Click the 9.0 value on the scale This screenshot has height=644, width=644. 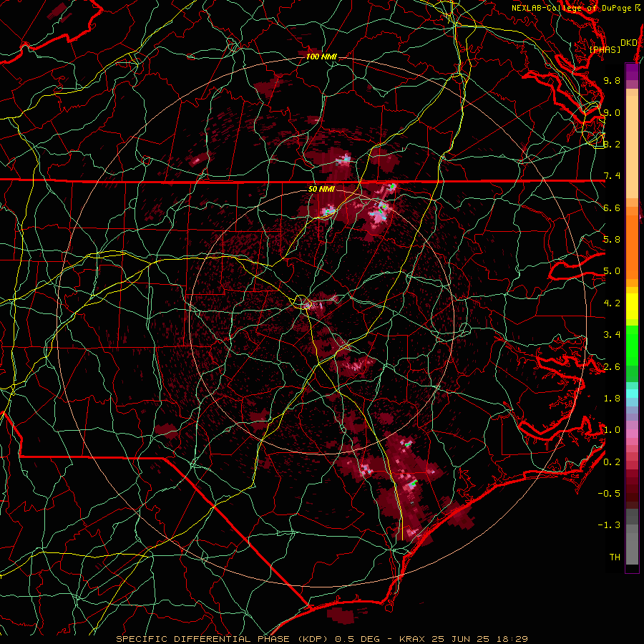(x=612, y=113)
